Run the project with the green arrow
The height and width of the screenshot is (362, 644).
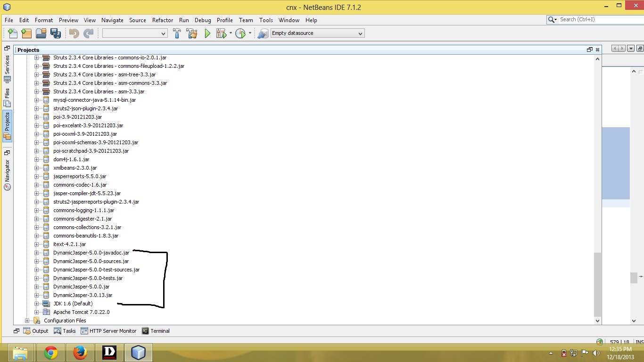pyautogui.click(x=207, y=33)
